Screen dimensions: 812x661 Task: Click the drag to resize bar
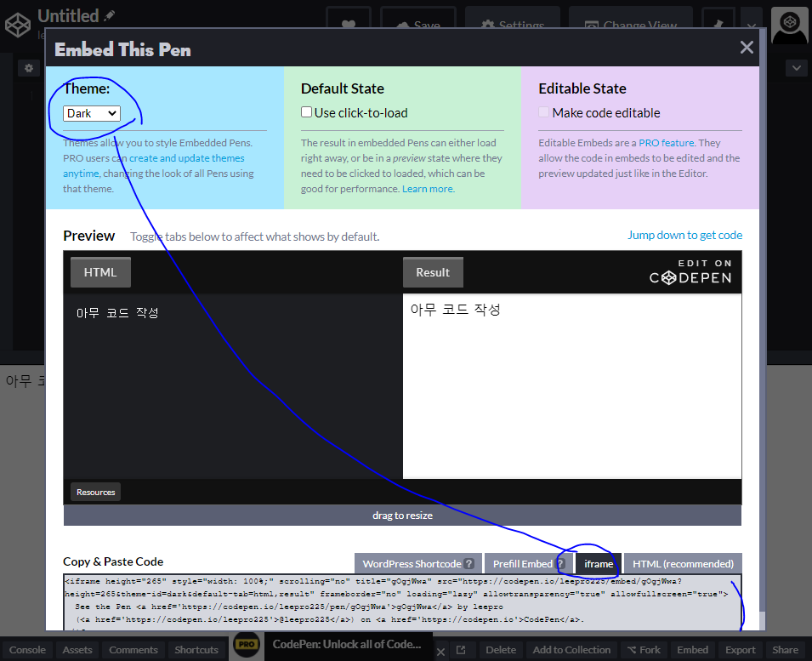point(402,516)
